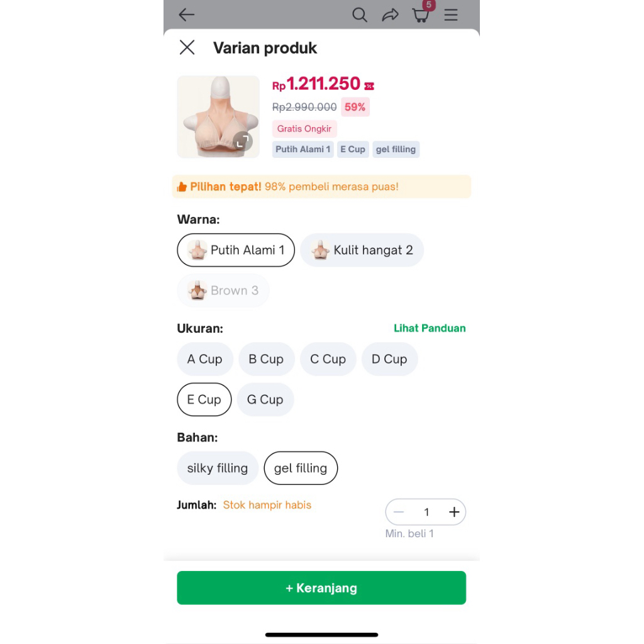The width and height of the screenshot is (644, 644).
Task: Select the Kulit hangat 2 color
Action: coord(362,250)
